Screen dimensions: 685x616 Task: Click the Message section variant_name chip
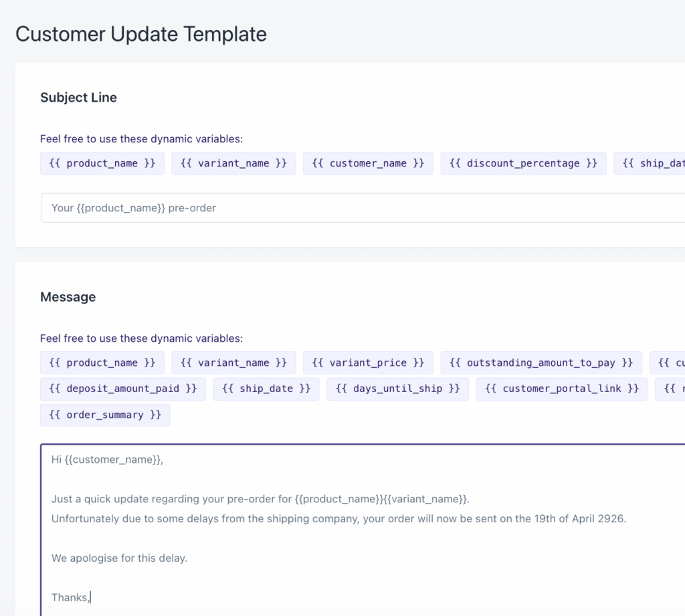(233, 363)
